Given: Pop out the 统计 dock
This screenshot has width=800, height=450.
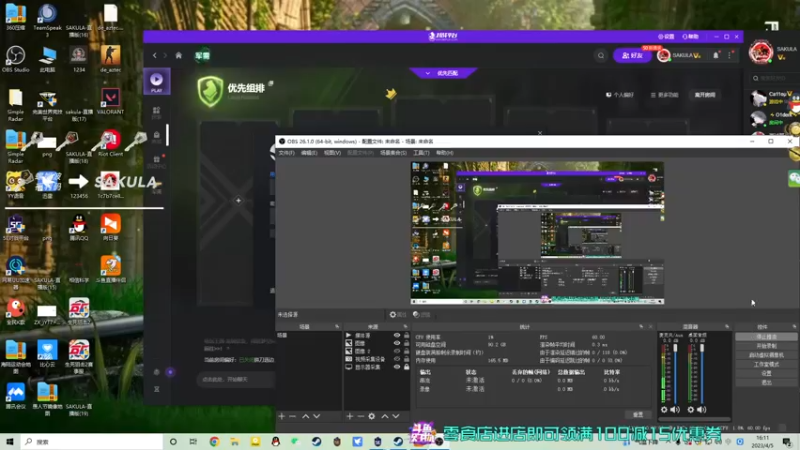Looking at the screenshot, I should (641, 327).
